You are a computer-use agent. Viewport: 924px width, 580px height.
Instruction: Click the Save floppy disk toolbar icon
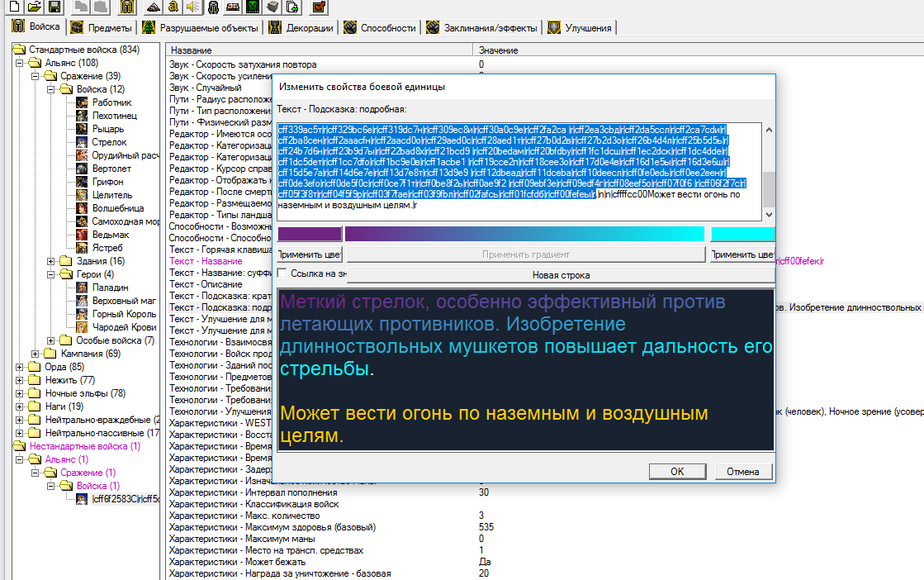point(54,7)
